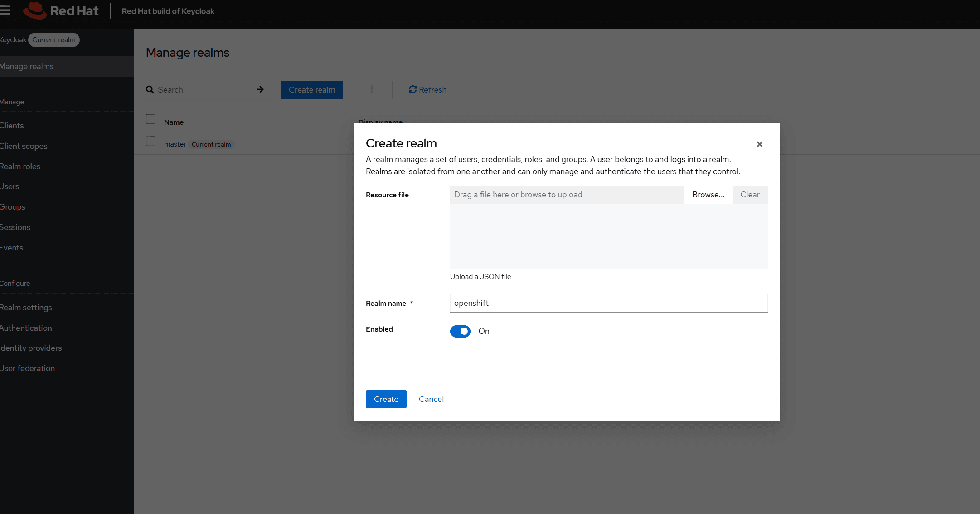Screen dimensions: 980x514
Task: Click the Name column header
Action: coord(174,122)
